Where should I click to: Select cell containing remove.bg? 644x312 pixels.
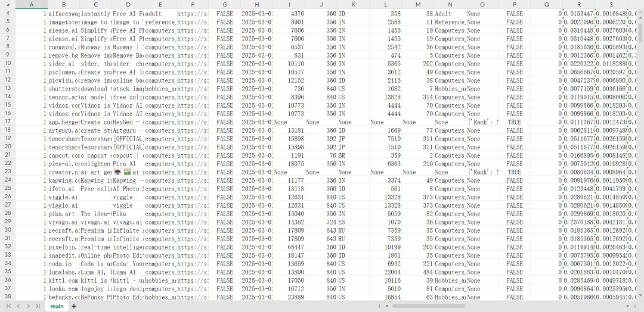[x=64, y=55]
